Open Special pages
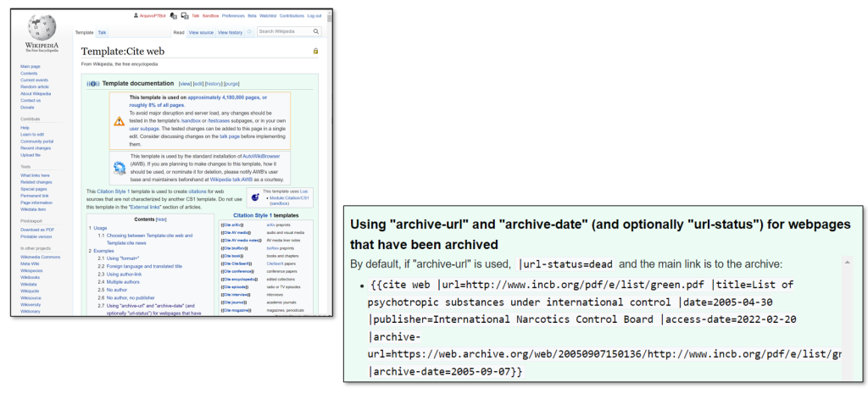This screenshot has height=394, width=868. (34, 189)
